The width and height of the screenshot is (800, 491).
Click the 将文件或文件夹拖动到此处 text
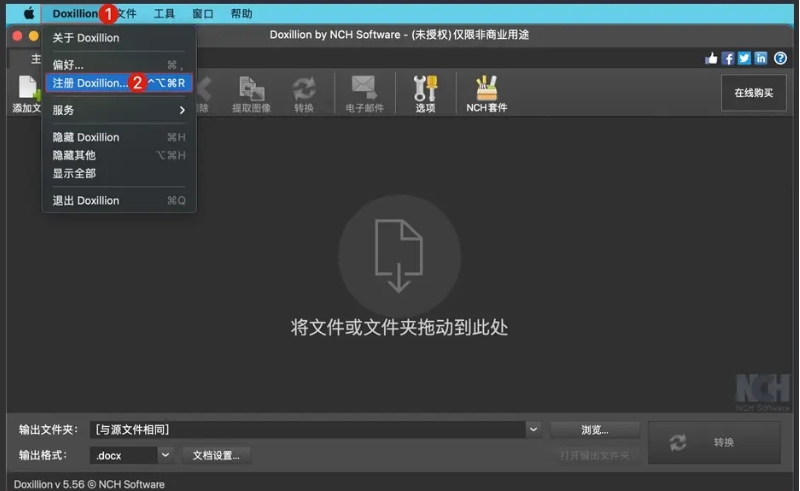399,328
